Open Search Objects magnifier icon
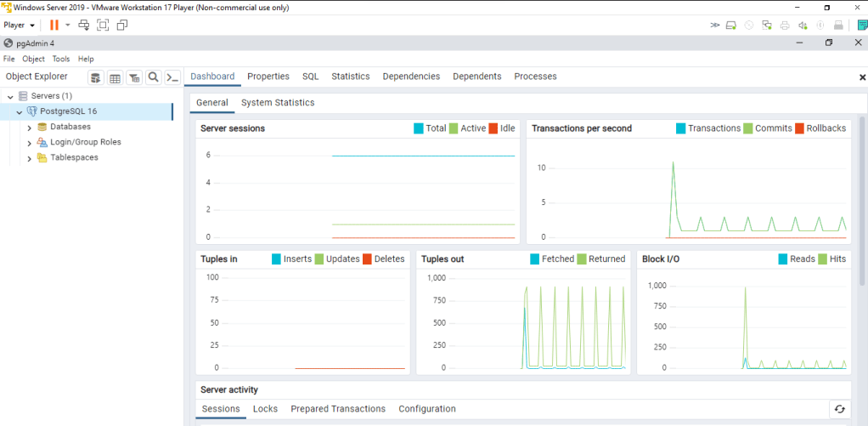868x426 pixels. (154, 77)
